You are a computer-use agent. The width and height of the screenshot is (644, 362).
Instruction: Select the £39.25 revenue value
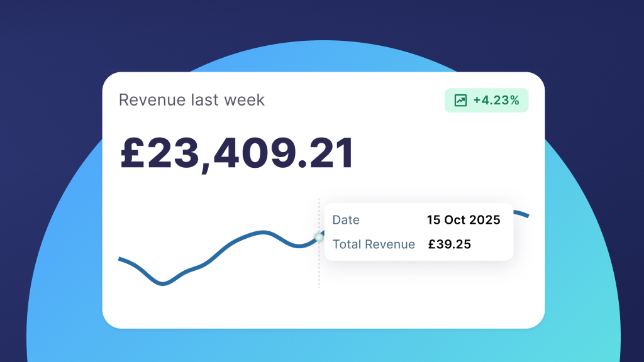[x=450, y=244]
